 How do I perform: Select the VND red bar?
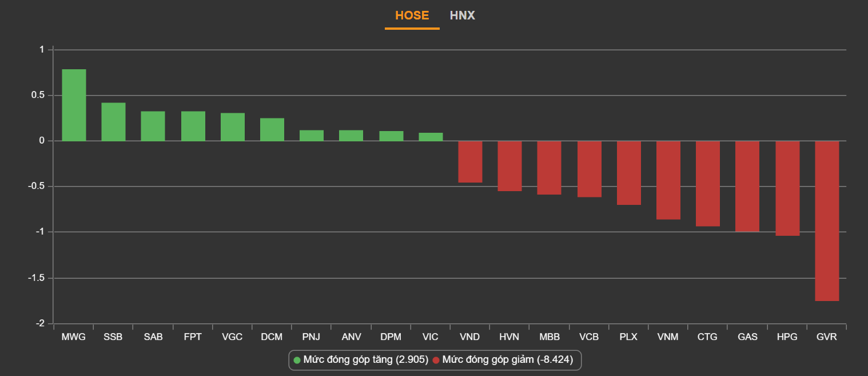point(470,162)
